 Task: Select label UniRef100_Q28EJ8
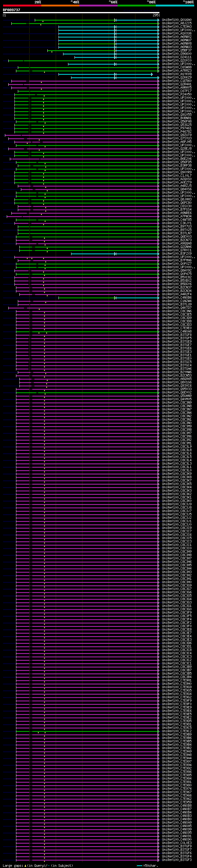177,149
